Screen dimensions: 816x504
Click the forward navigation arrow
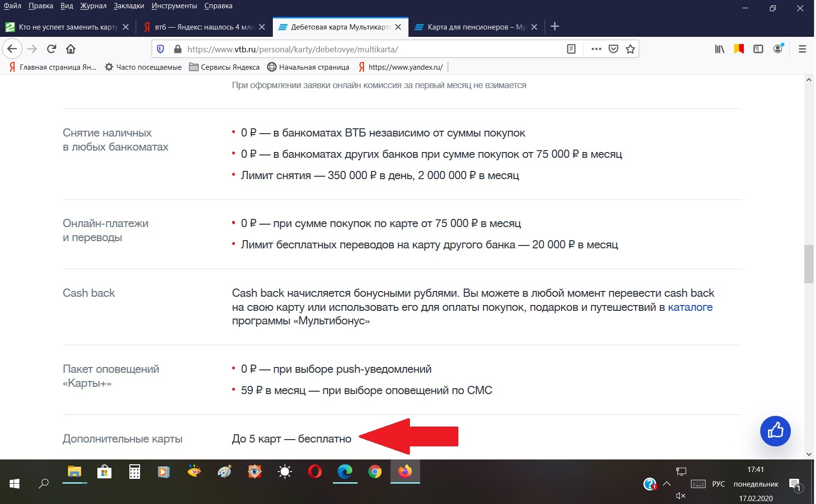[32, 49]
